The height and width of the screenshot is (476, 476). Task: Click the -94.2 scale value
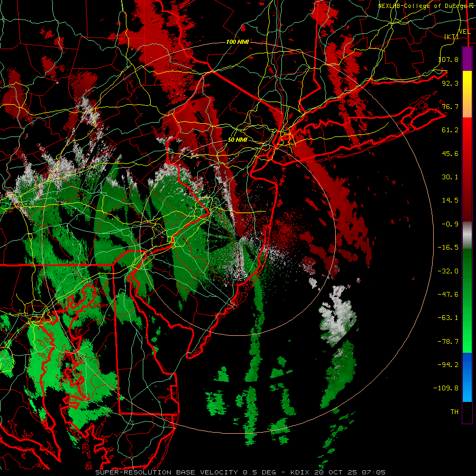[448, 365]
